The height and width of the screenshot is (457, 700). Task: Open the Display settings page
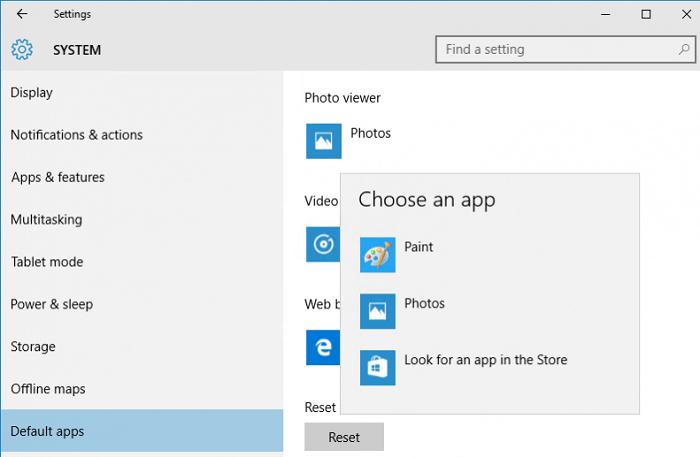[142, 92]
